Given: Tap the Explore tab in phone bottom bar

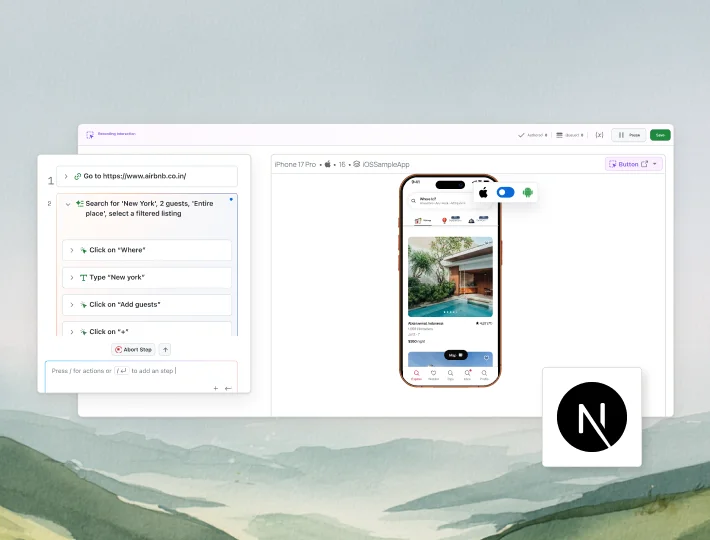Looking at the screenshot, I should [416, 375].
